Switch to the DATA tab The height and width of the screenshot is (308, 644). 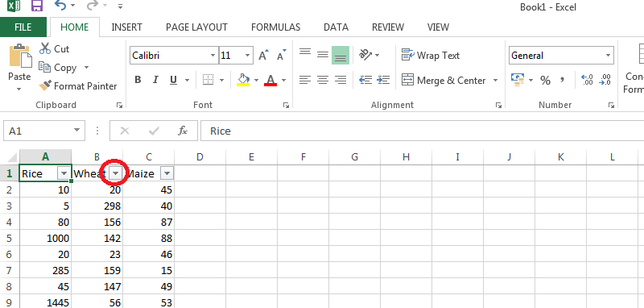point(336,27)
